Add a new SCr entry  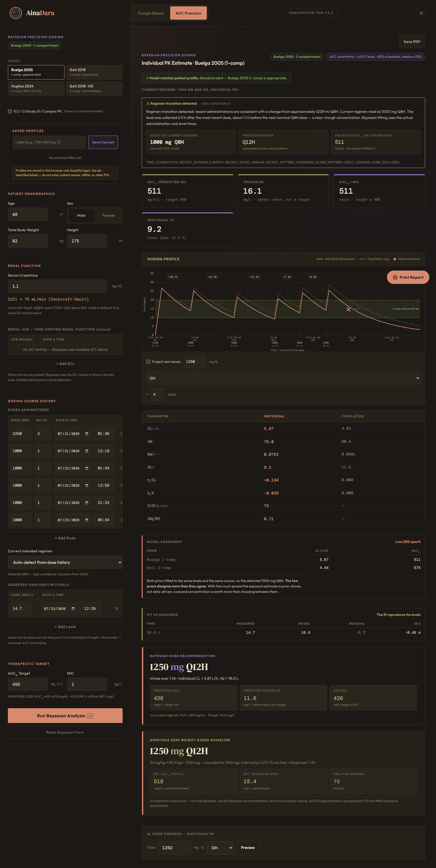point(65,364)
